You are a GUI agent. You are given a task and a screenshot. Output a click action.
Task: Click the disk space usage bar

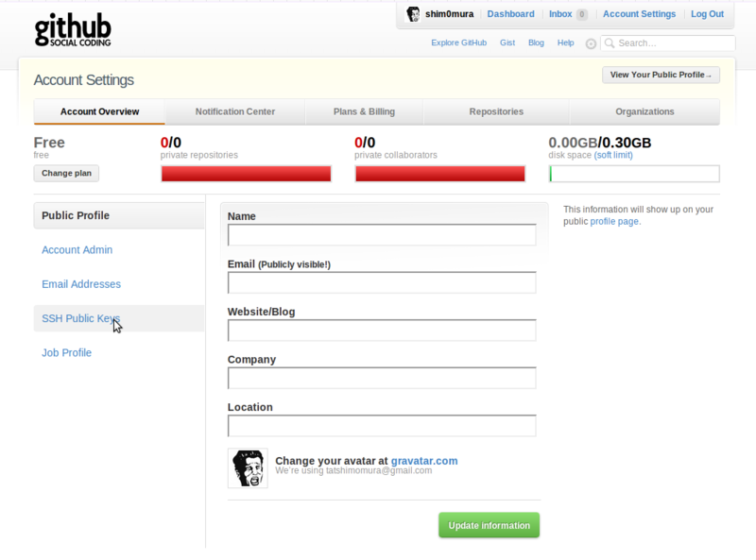[634, 174]
